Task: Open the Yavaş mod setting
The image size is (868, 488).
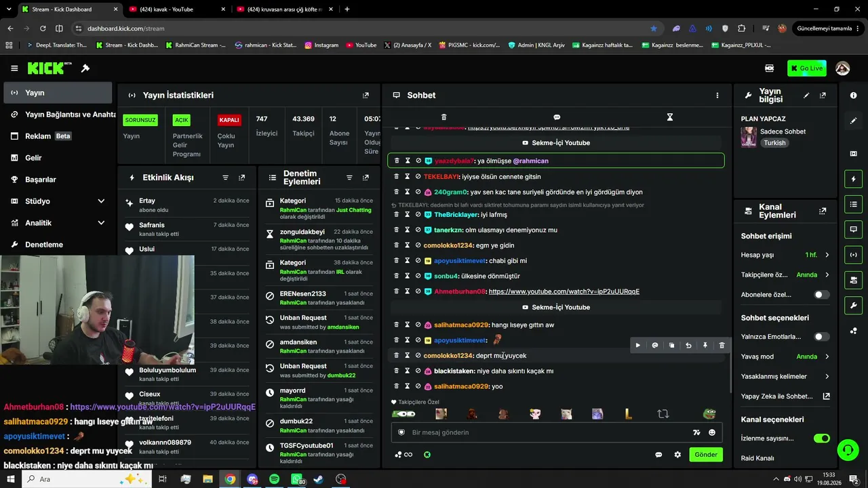Action: pyautogui.click(x=785, y=357)
